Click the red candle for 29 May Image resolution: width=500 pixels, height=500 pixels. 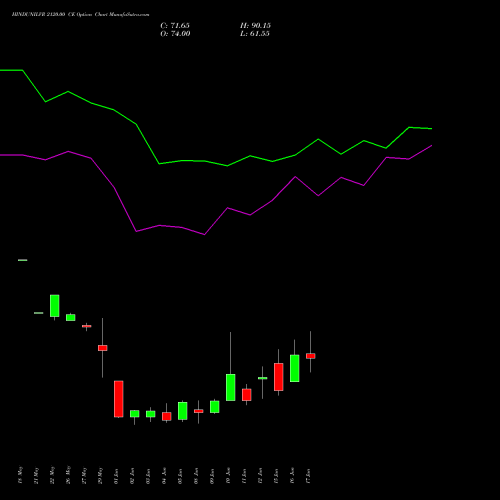[103, 348]
